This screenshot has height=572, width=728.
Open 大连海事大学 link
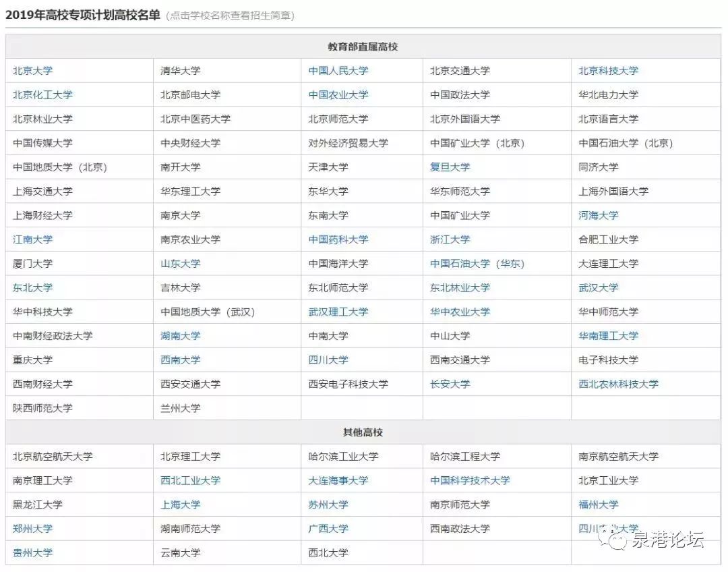(338, 480)
